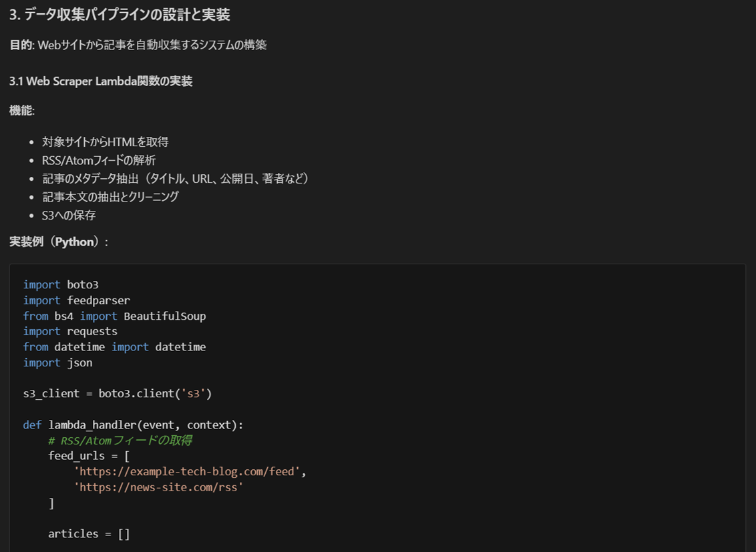This screenshot has width=756, height=552.
Task: Click the "def lambda_handler(event, context)" definition
Action: [x=134, y=425]
